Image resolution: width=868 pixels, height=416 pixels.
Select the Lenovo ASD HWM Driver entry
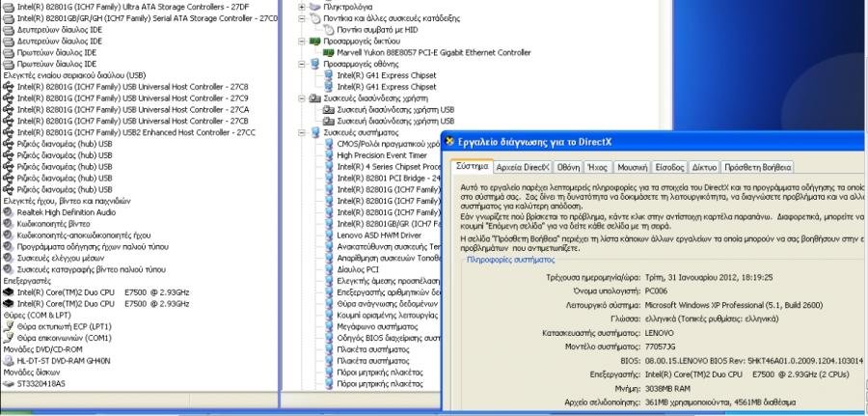point(378,235)
